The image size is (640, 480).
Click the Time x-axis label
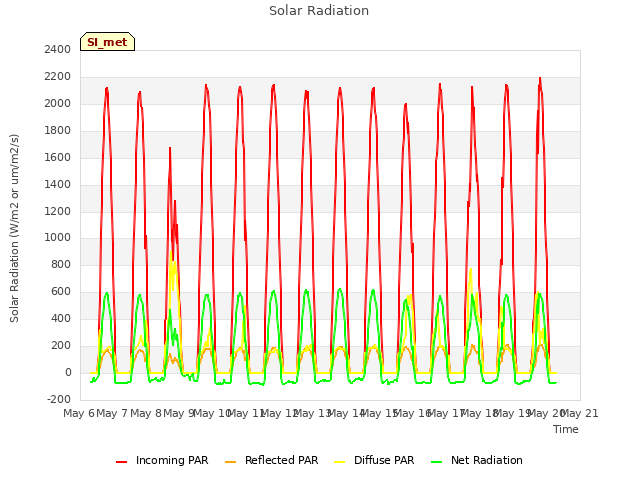[x=566, y=429]
